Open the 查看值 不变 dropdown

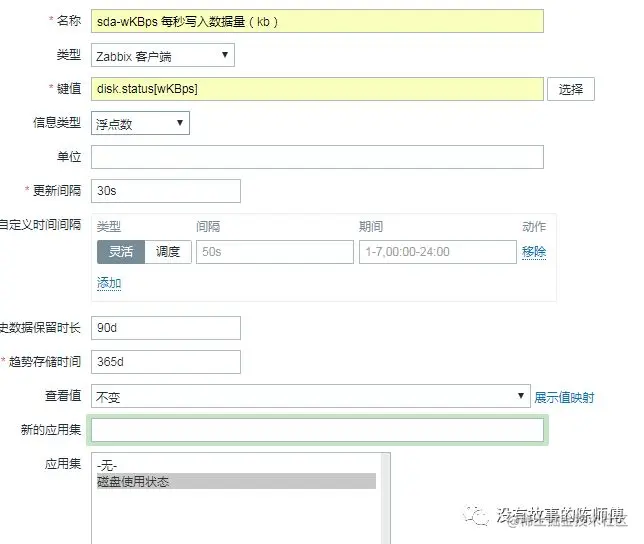[x=310, y=396]
